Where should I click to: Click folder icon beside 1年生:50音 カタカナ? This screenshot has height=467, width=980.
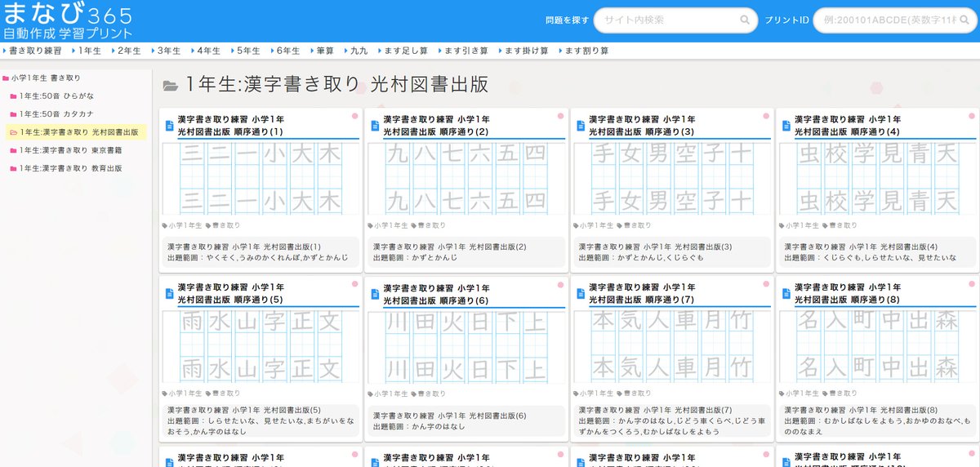pos(14,114)
